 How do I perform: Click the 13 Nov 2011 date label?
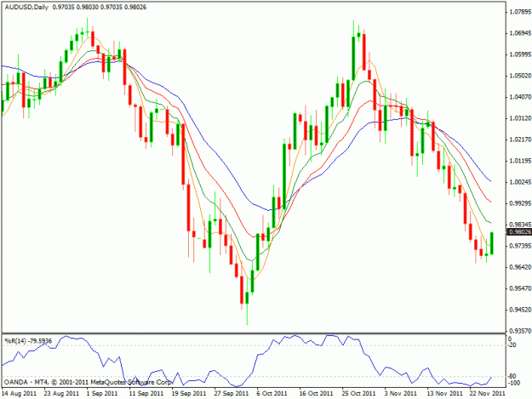pyautogui.click(x=445, y=394)
